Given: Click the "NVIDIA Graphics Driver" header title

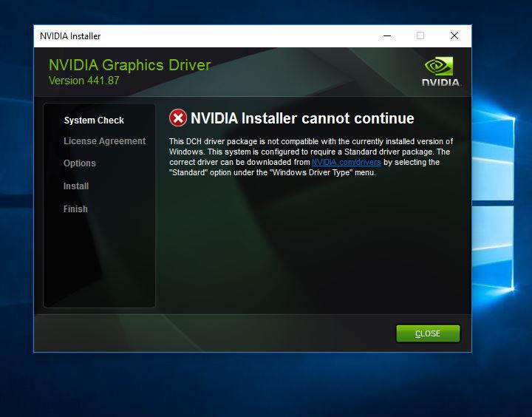Looking at the screenshot, I should point(129,65).
